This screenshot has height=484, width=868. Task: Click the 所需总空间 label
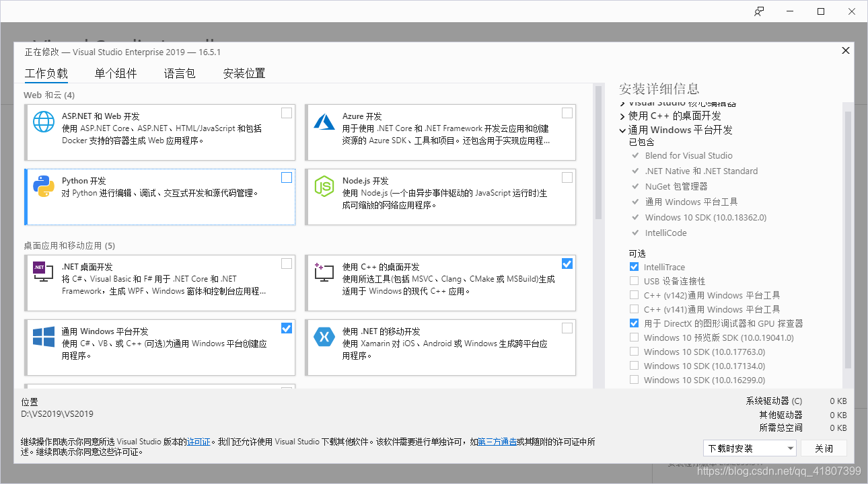[x=781, y=428]
